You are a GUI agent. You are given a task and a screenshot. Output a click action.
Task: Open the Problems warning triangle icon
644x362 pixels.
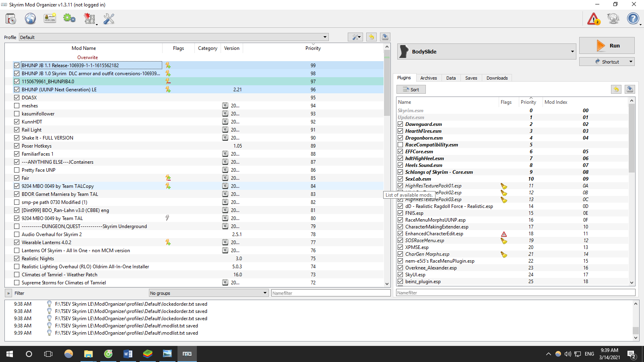pos(594,19)
